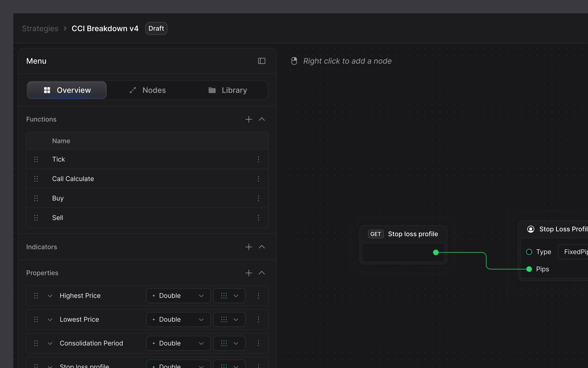Click the Draft status badge
Image resolution: width=588 pixels, height=368 pixels.
click(x=156, y=28)
